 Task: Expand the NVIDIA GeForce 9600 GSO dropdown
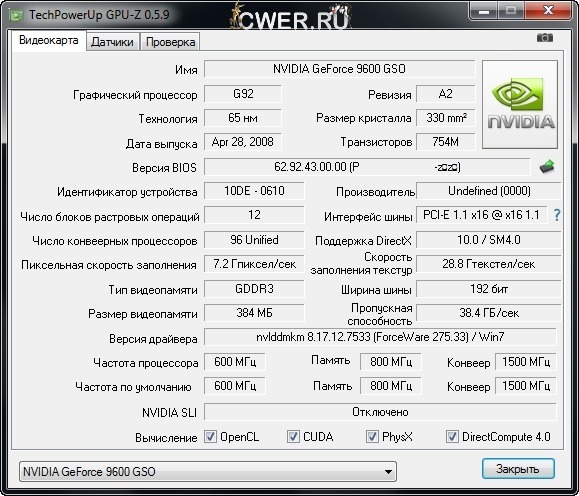point(208,471)
